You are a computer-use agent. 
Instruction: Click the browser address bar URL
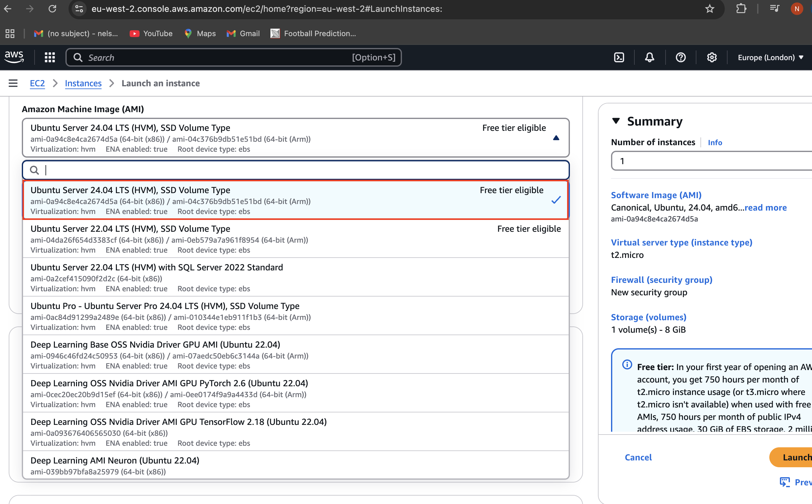(267, 9)
